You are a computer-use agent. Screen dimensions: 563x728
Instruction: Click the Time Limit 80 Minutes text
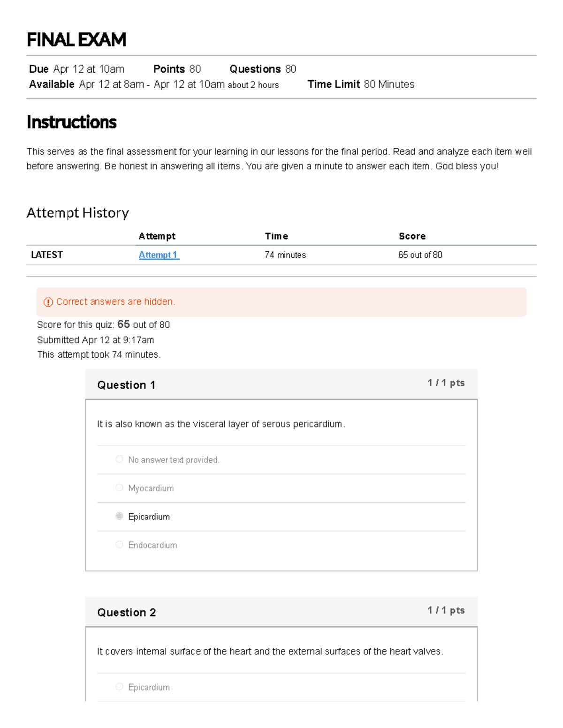pyautogui.click(x=361, y=84)
